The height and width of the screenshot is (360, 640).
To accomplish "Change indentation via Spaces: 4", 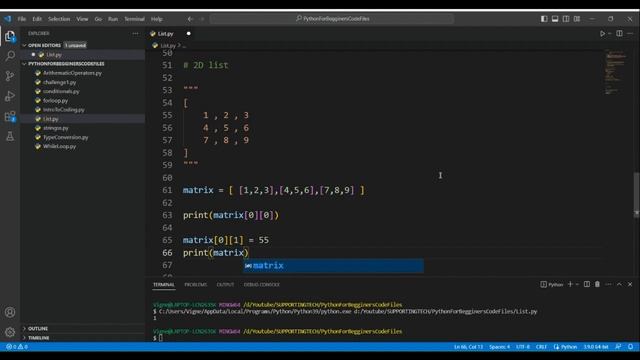I will (499, 347).
